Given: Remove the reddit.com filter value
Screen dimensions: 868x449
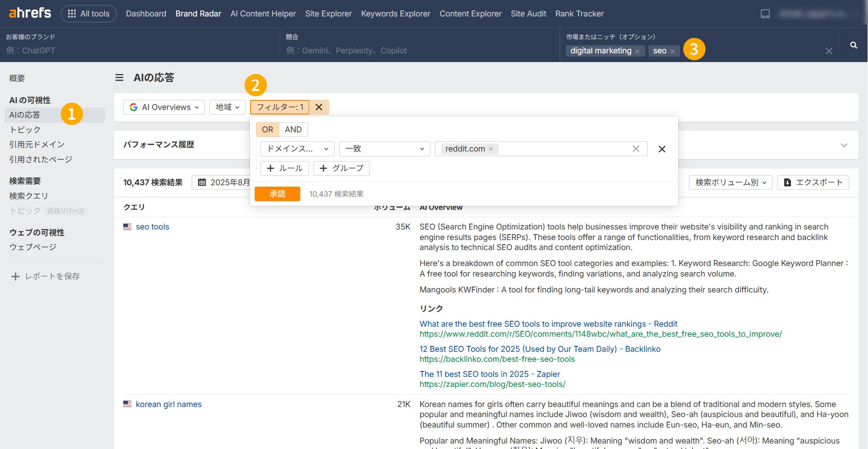Looking at the screenshot, I should (x=491, y=149).
